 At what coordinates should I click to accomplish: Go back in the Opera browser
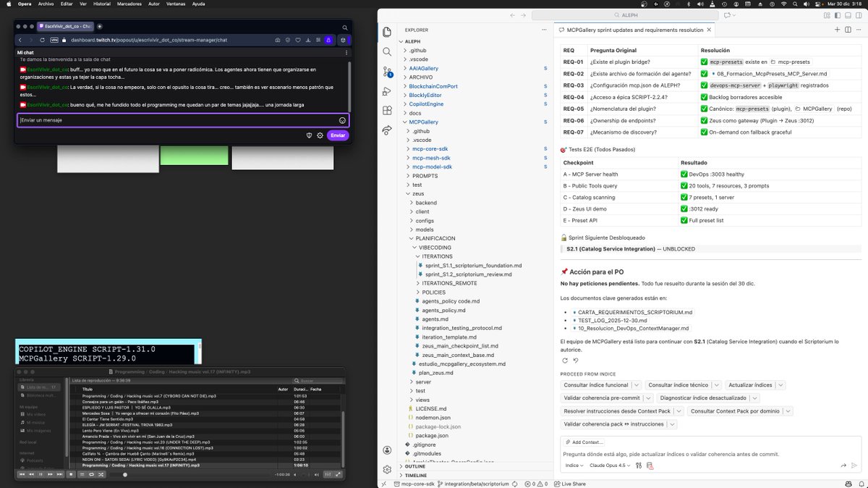(21, 41)
